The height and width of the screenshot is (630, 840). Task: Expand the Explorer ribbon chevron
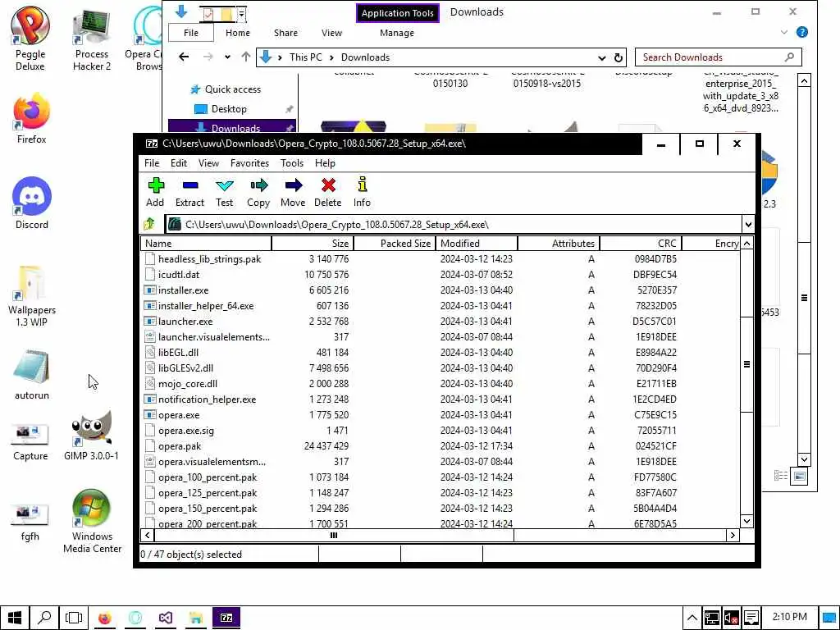[x=784, y=32]
